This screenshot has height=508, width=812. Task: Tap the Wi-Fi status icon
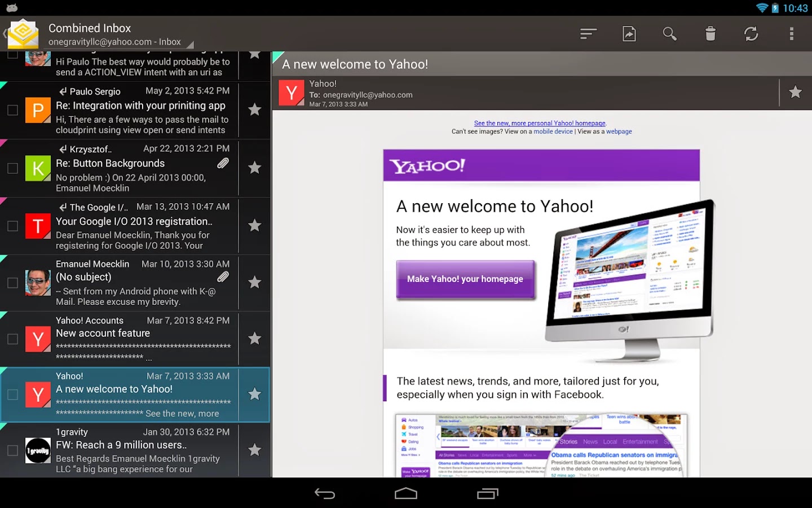[762, 8]
